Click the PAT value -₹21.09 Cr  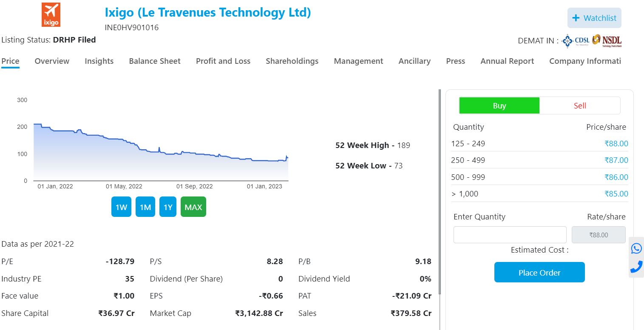click(411, 296)
